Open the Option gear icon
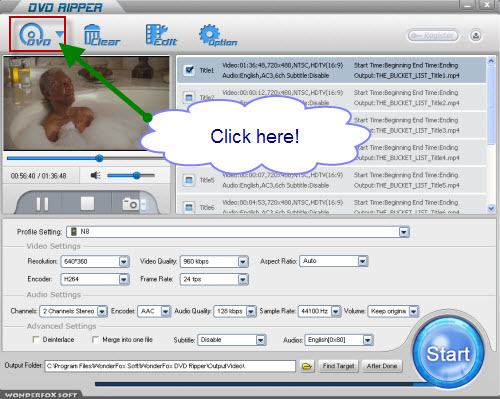This screenshot has height=399, width=500. (x=217, y=35)
